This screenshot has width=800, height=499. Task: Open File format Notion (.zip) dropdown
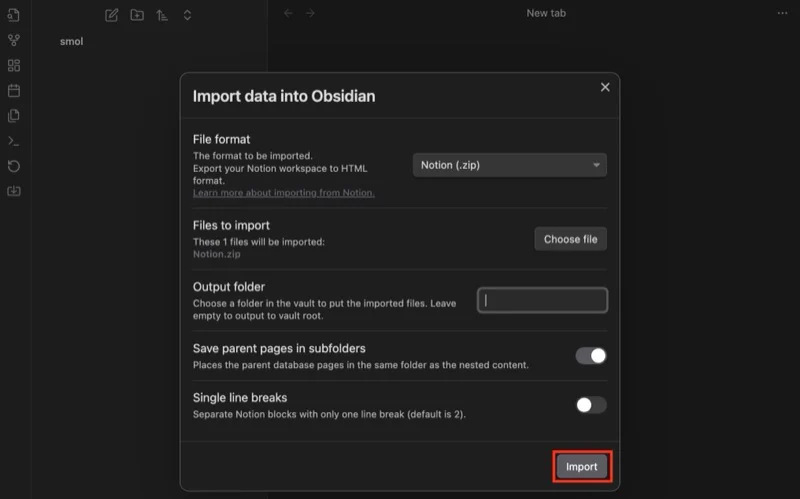pyautogui.click(x=510, y=165)
